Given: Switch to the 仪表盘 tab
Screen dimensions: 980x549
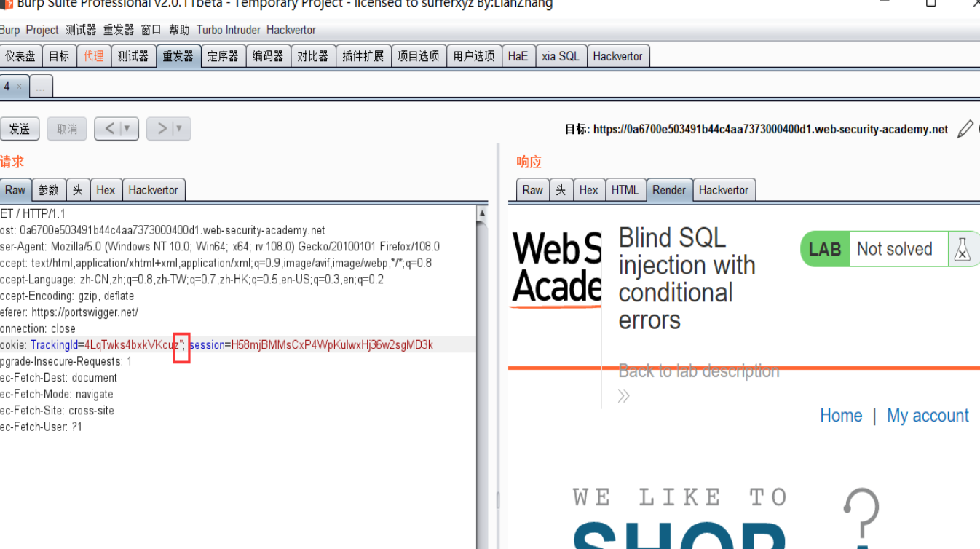Looking at the screenshot, I should (20, 56).
